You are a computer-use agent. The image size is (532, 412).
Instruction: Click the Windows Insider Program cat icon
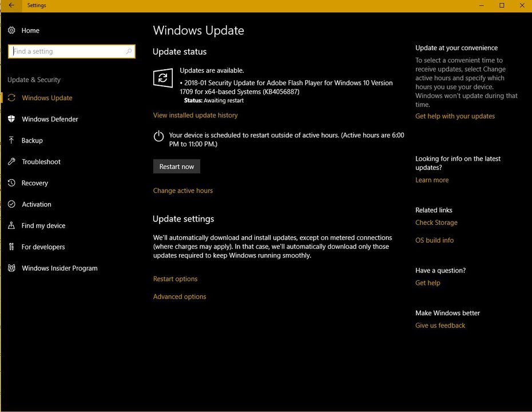tap(11, 268)
